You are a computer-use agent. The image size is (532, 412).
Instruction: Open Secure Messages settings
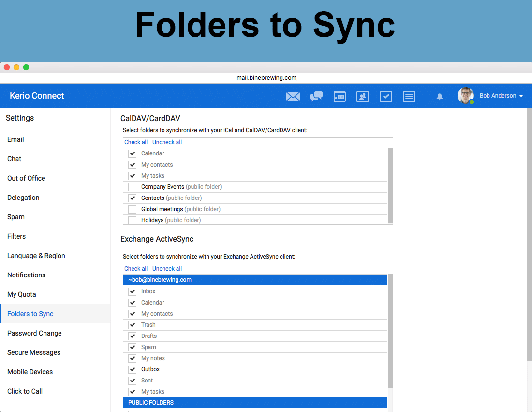[x=33, y=352]
